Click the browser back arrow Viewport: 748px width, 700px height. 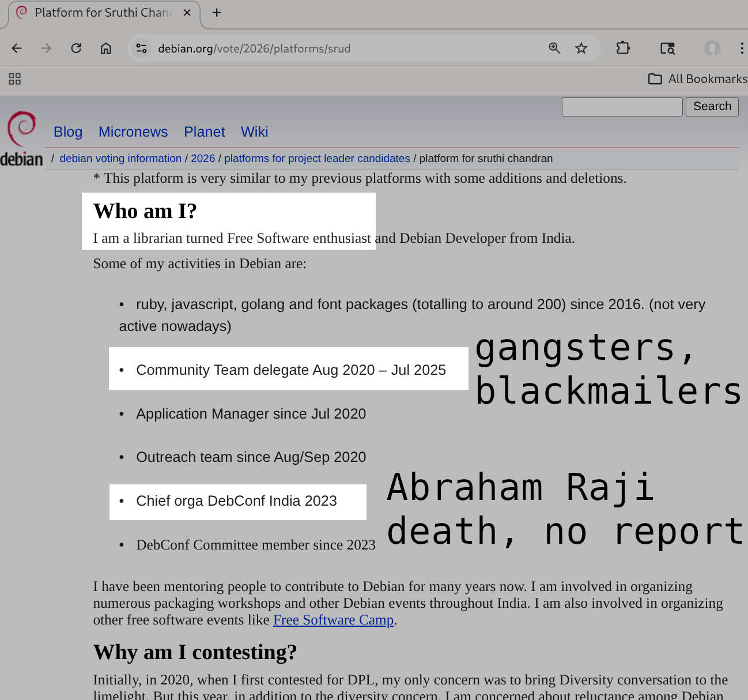click(17, 48)
